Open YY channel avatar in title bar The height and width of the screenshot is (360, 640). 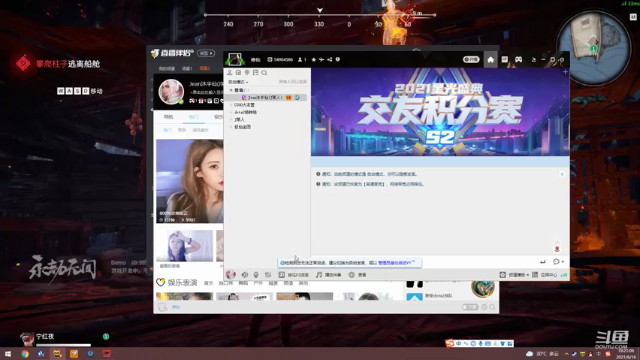(235, 60)
